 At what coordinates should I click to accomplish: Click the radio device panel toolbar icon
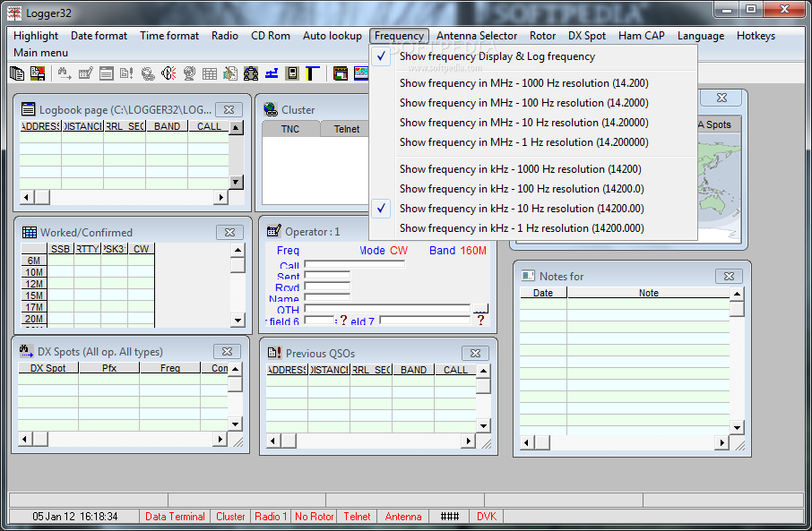(292, 73)
